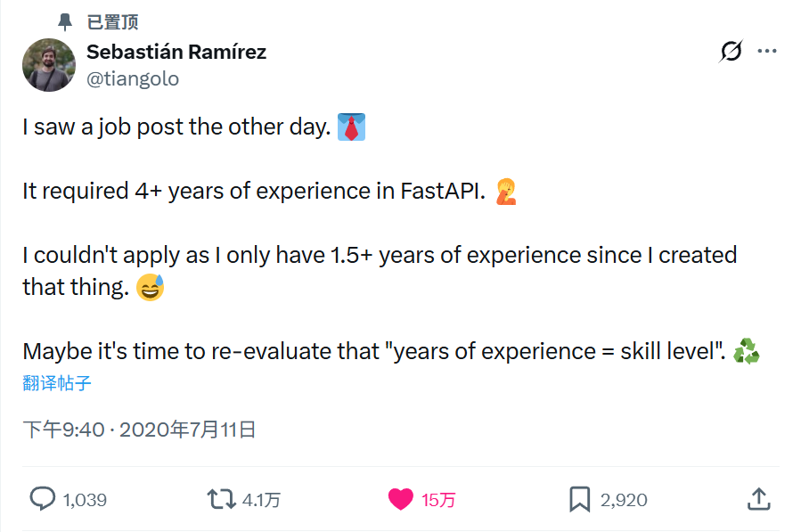This screenshot has width=801, height=532.
Task: Click the pin icon above the post
Action: tap(65, 21)
